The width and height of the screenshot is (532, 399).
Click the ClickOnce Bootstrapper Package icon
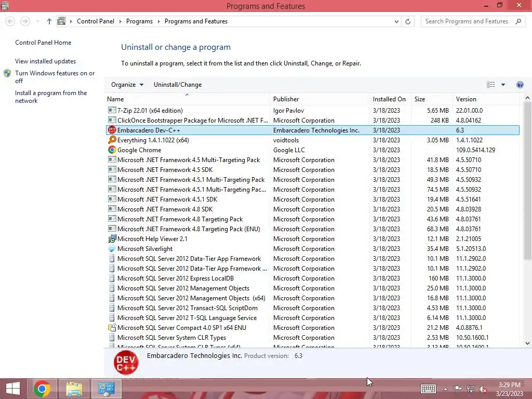(x=112, y=120)
